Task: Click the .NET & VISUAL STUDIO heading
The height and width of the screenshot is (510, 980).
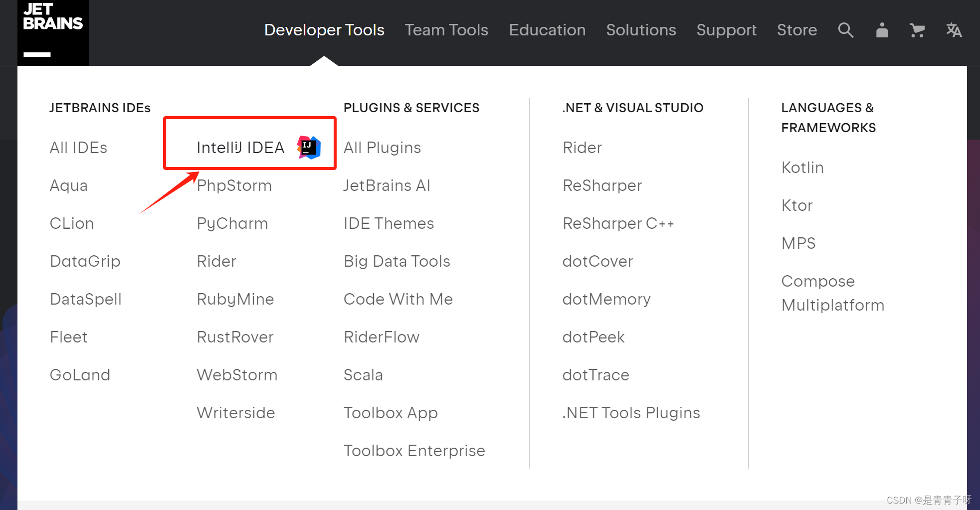Action: [633, 108]
